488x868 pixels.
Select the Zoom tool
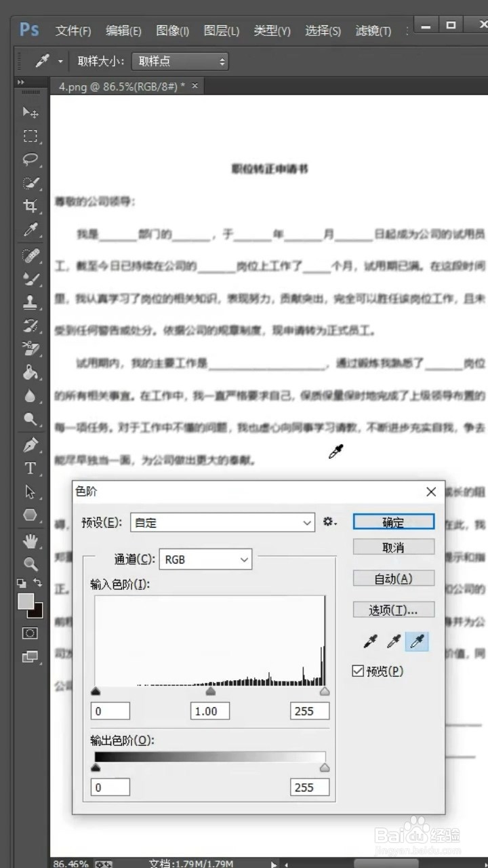[x=30, y=564]
